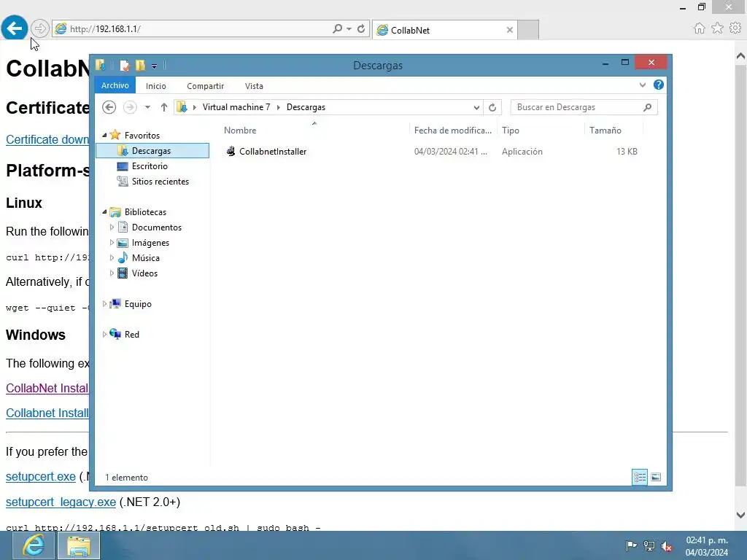The height and width of the screenshot is (560, 747).
Task: Refresh the Descargas folder view
Action: click(x=492, y=107)
